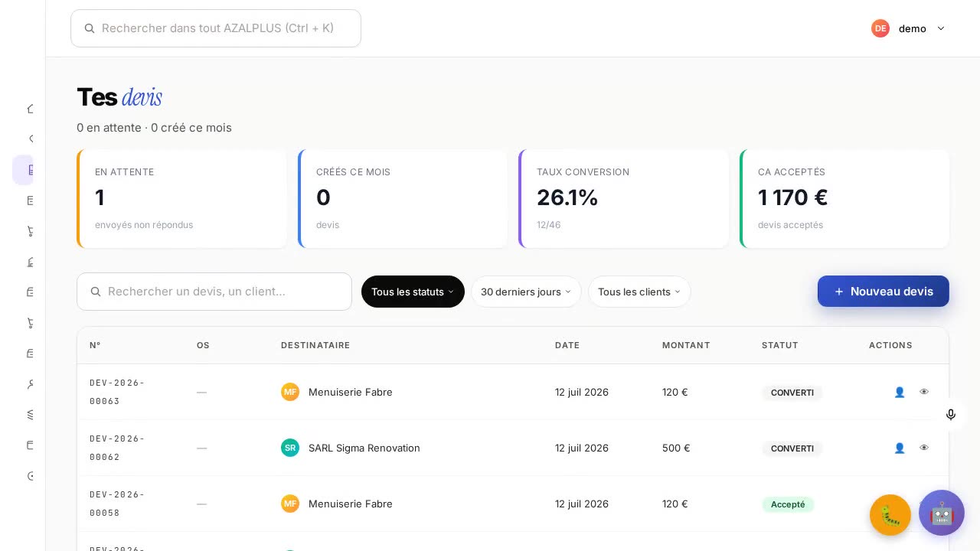The width and height of the screenshot is (980, 551).
Task: Click the 0 en attente summary line
Action: pyautogui.click(x=154, y=128)
